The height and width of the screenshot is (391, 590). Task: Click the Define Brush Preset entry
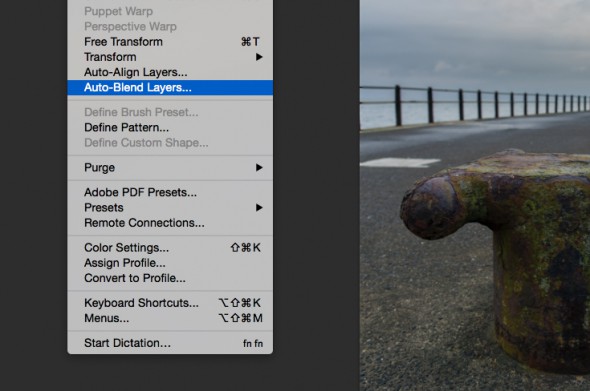click(x=170, y=112)
